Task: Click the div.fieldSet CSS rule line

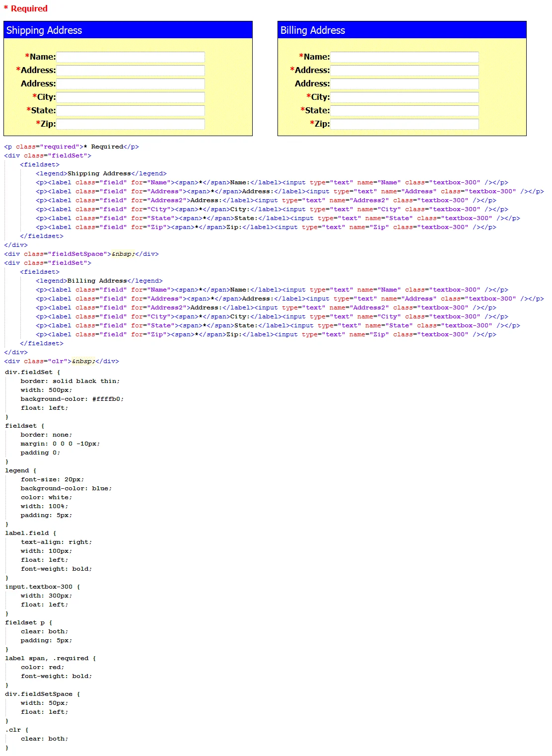Action: tap(32, 372)
